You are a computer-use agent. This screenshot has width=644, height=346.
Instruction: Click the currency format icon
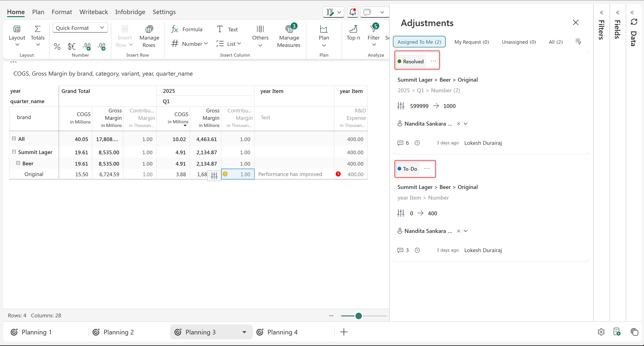tap(72, 46)
